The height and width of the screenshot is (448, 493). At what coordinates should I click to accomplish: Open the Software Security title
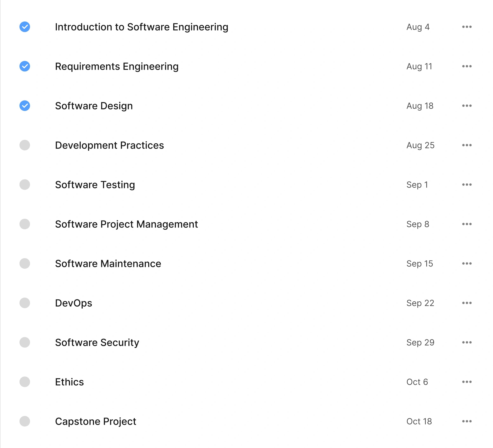click(97, 343)
